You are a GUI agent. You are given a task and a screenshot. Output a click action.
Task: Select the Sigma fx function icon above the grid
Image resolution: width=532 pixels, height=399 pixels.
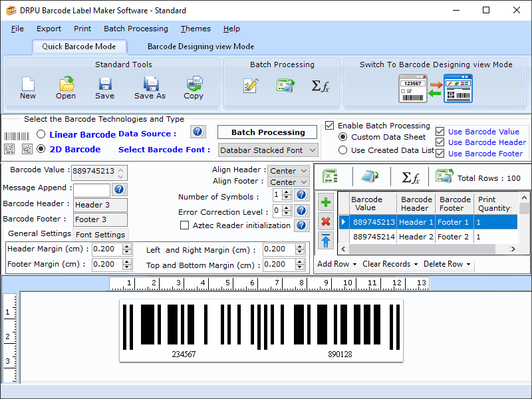tap(411, 177)
